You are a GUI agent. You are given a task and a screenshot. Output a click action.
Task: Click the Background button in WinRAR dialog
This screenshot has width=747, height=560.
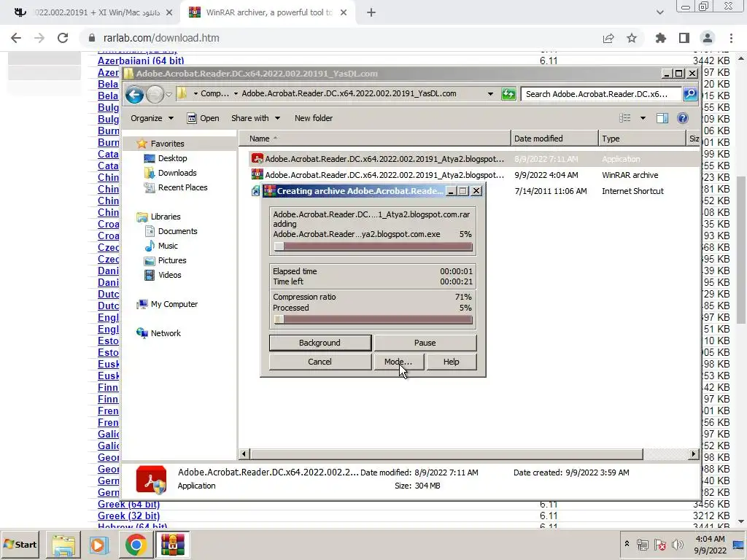(320, 343)
